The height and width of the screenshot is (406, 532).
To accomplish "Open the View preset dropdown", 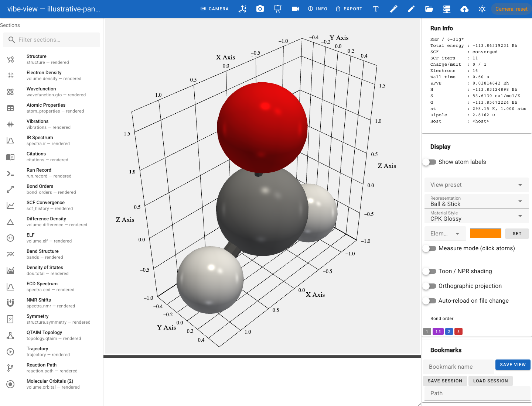I will 477,185.
